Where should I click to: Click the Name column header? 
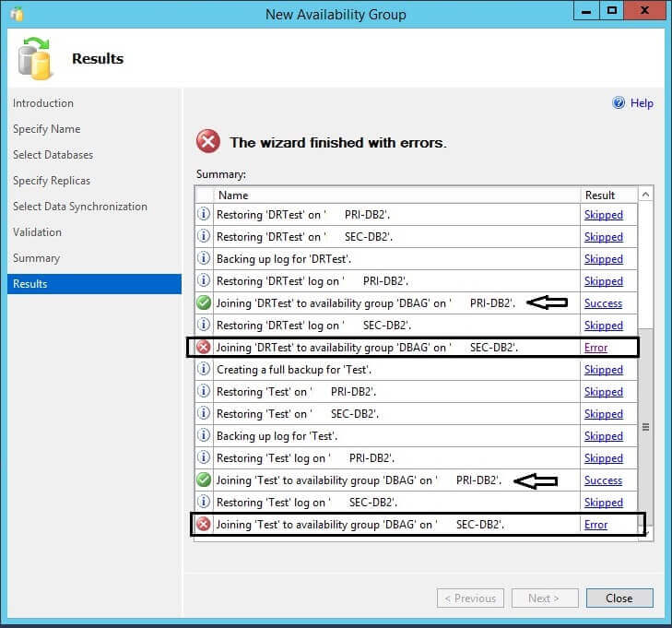tap(396, 196)
